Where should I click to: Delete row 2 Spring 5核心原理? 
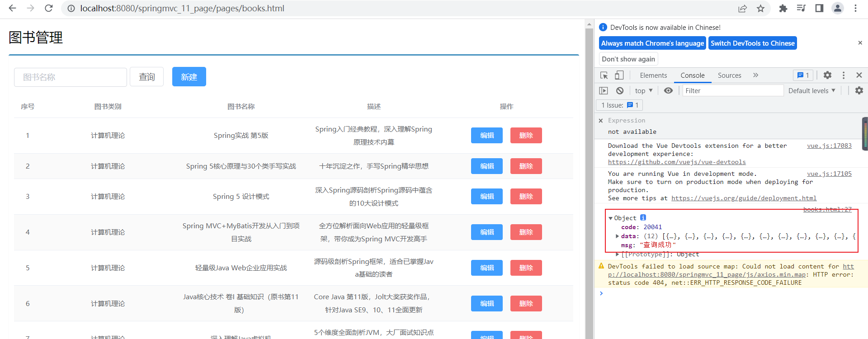click(526, 166)
